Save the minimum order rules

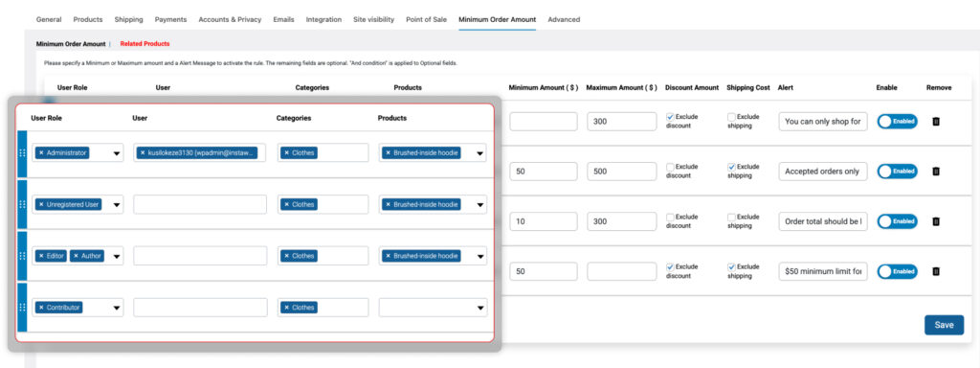944,325
